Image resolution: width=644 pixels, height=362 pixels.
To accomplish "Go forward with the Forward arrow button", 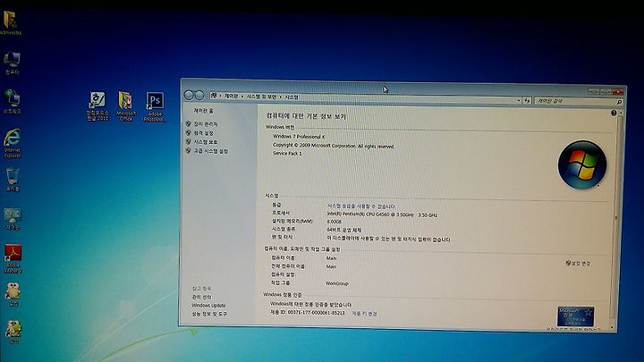I will click(x=199, y=96).
